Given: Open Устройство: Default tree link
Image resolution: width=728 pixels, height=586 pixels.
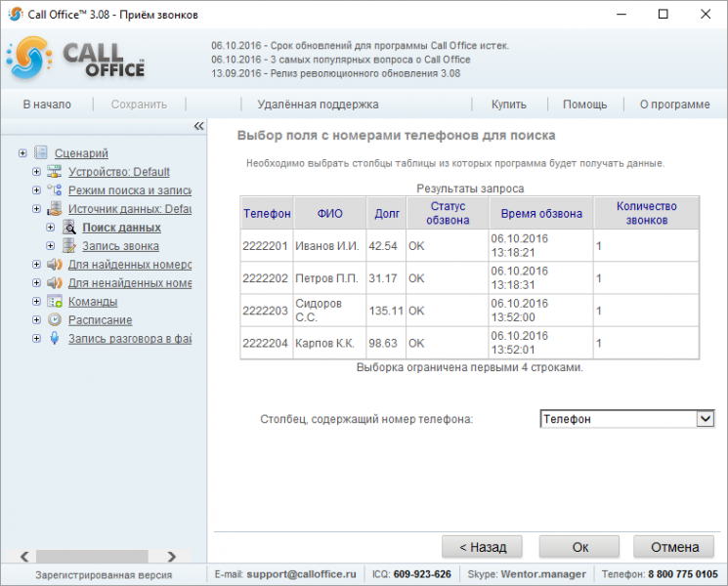Looking at the screenshot, I should [x=119, y=172].
